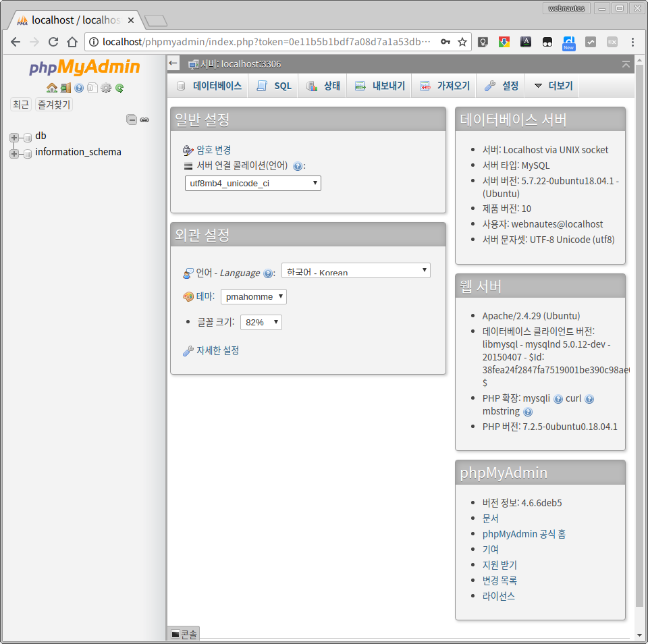This screenshot has height=644, width=648.
Task: Switch to 즐겨찾기 favorites tab
Action: click(54, 105)
